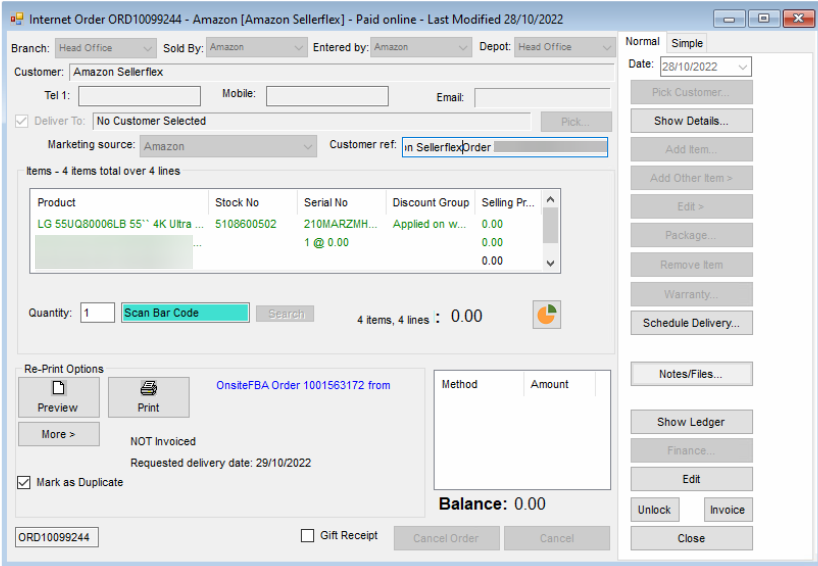Viewport: 818px width, 566px height.
Task: Click the application icon in title bar
Action: (x=16, y=18)
